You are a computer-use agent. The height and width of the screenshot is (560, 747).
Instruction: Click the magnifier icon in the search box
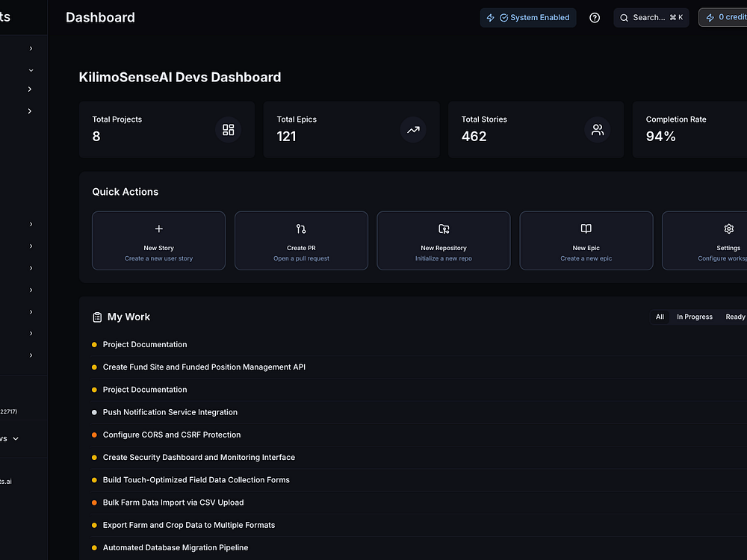(x=624, y=18)
